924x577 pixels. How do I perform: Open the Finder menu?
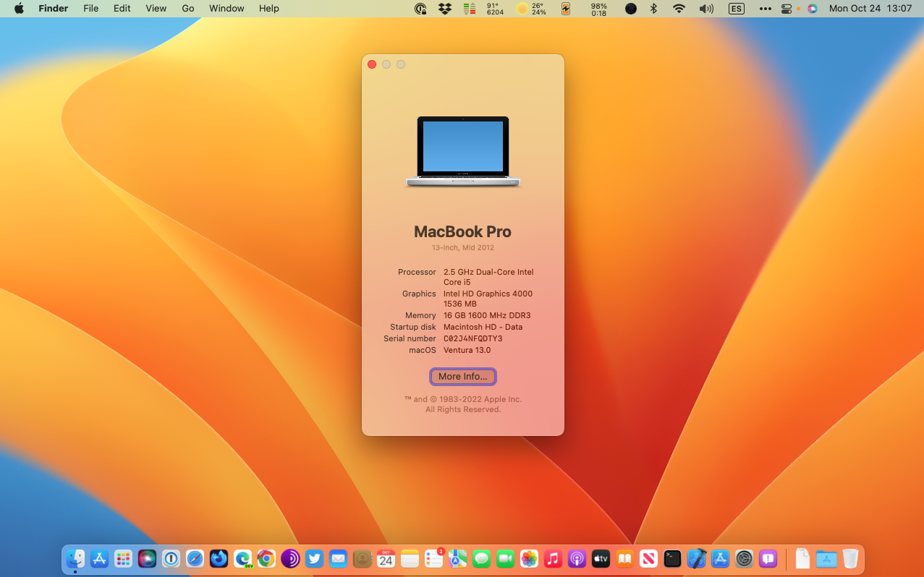point(54,9)
